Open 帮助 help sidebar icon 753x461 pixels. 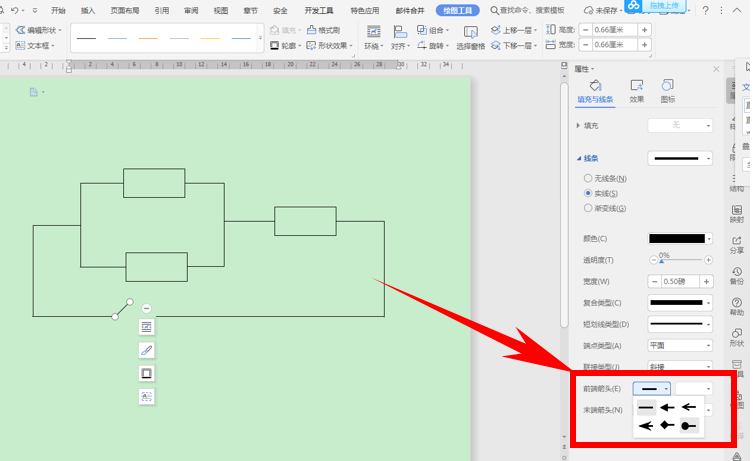(x=737, y=306)
